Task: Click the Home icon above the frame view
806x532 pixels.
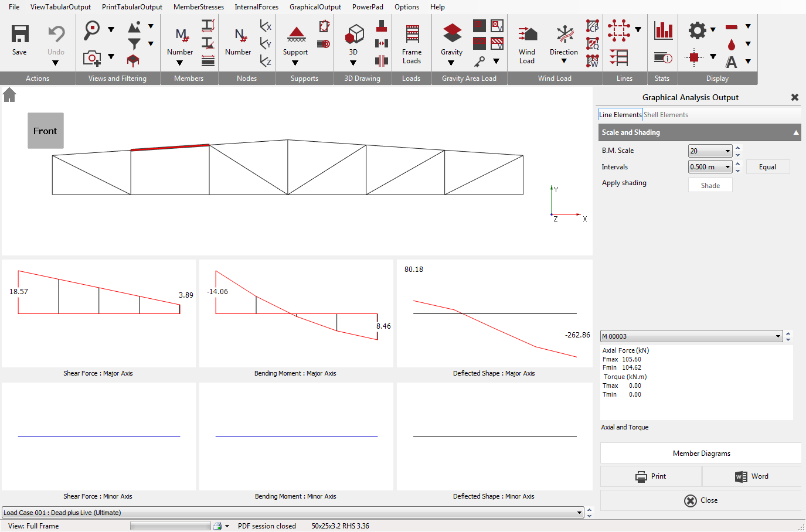Action: 9,95
